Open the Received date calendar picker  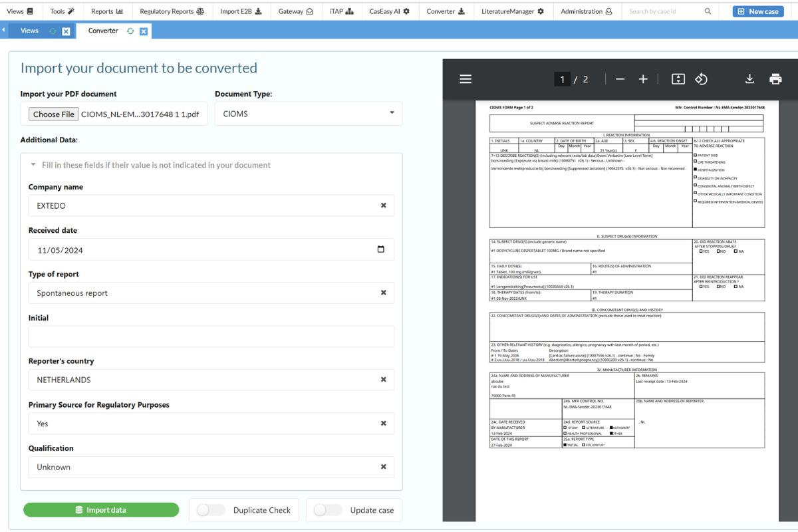(x=381, y=249)
